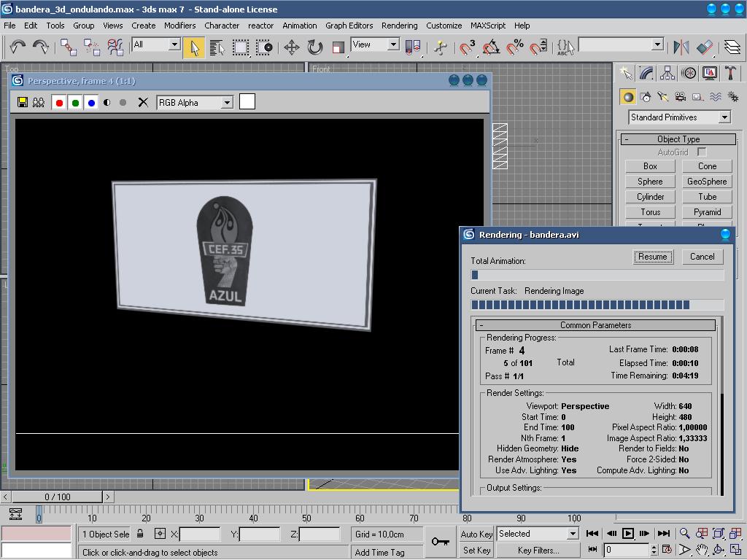747x560 pixels.
Task: Open the Modifiers menu
Action: (x=179, y=26)
